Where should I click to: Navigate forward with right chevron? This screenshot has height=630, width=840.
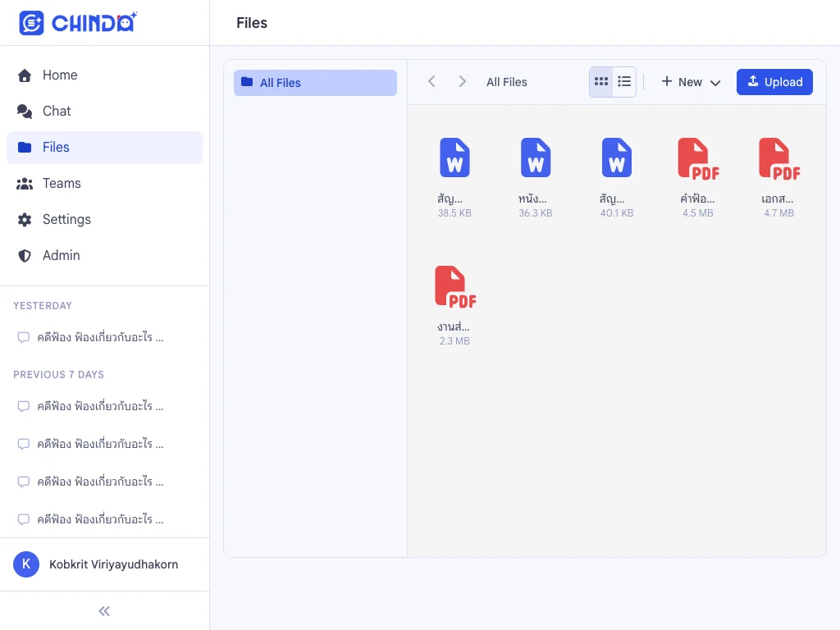click(x=463, y=81)
